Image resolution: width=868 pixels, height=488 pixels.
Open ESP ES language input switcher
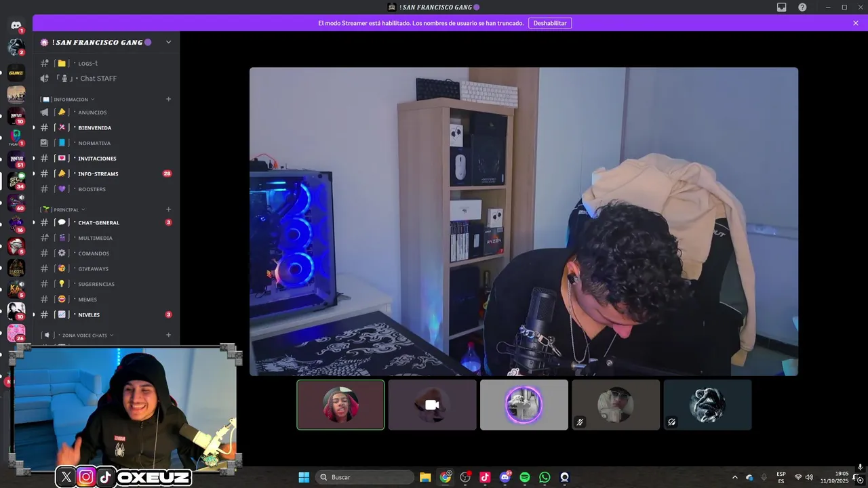[781, 477]
